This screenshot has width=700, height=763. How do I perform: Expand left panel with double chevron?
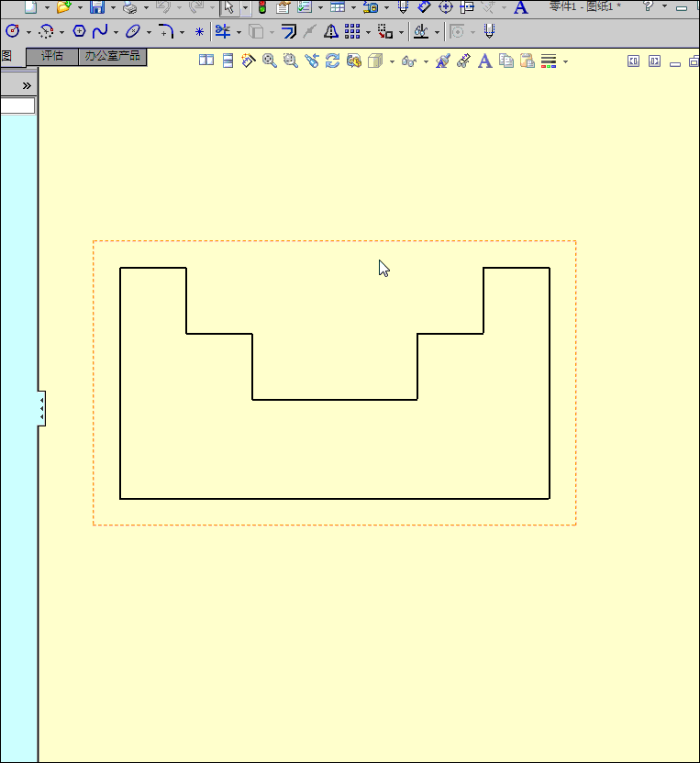pyautogui.click(x=27, y=86)
